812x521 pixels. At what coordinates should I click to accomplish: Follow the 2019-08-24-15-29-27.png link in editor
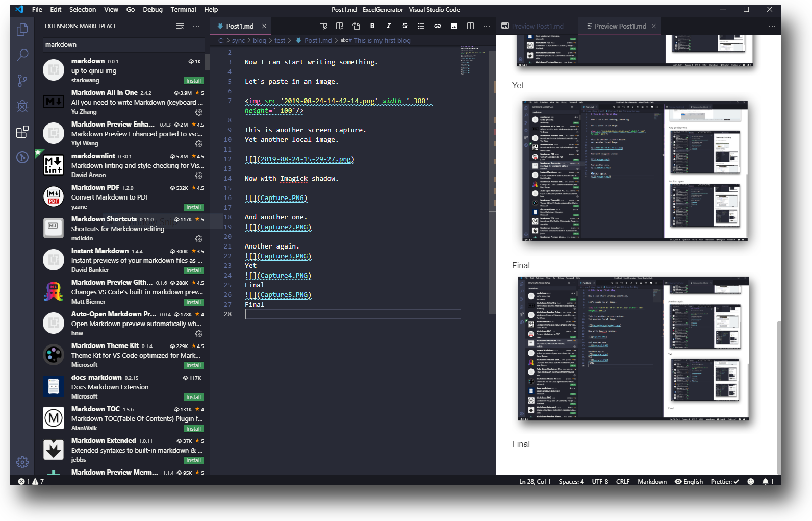pyautogui.click(x=306, y=159)
